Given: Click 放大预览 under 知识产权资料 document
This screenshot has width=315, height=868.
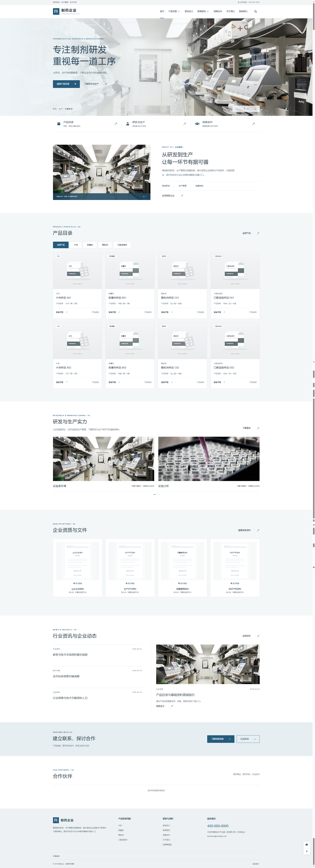Looking at the screenshot, I should coord(235,583).
